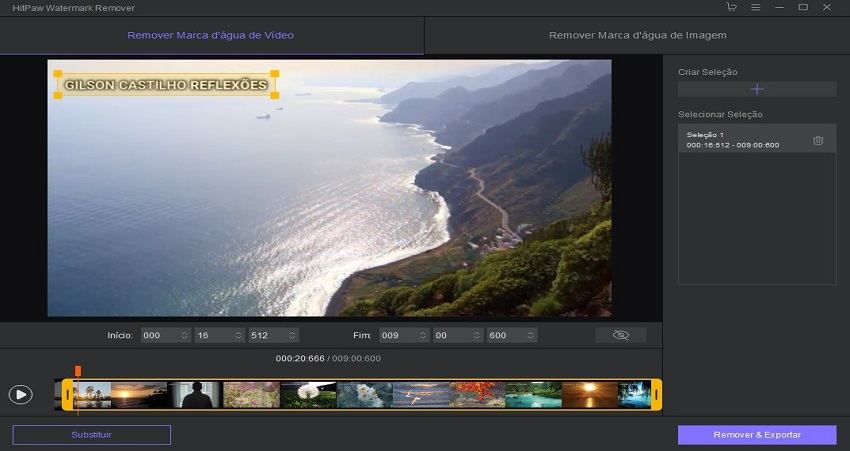The width and height of the screenshot is (850, 451).
Task: Open the hamburger menu in title bar
Action: (x=755, y=7)
